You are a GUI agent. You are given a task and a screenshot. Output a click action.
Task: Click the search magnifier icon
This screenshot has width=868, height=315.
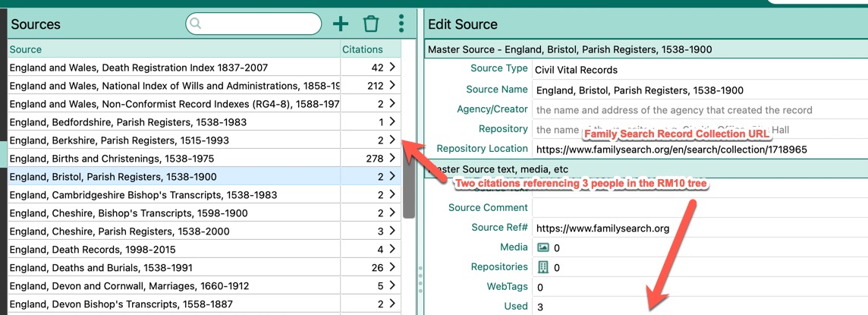(197, 24)
